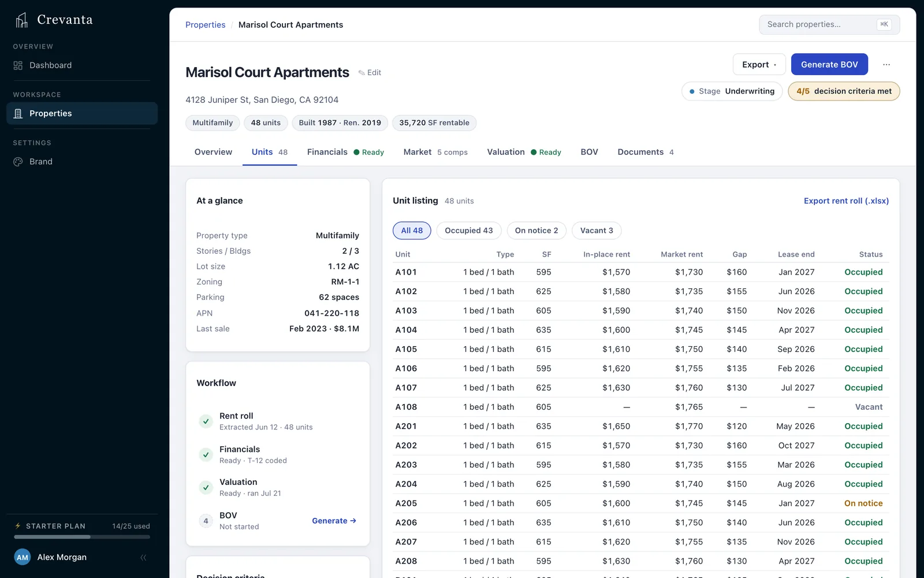Image resolution: width=924 pixels, height=578 pixels.
Task: Click the Valuation workflow checkmark
Action: (x=206, y=487)
